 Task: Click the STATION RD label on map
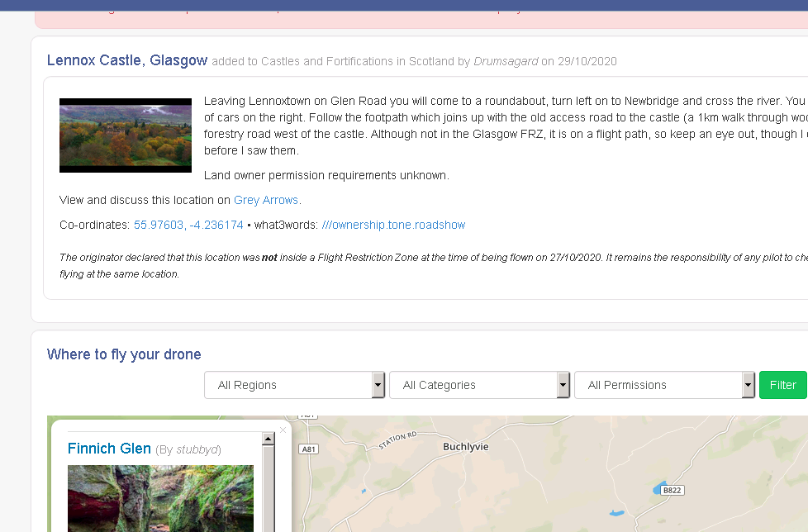[x=398, y=440]
